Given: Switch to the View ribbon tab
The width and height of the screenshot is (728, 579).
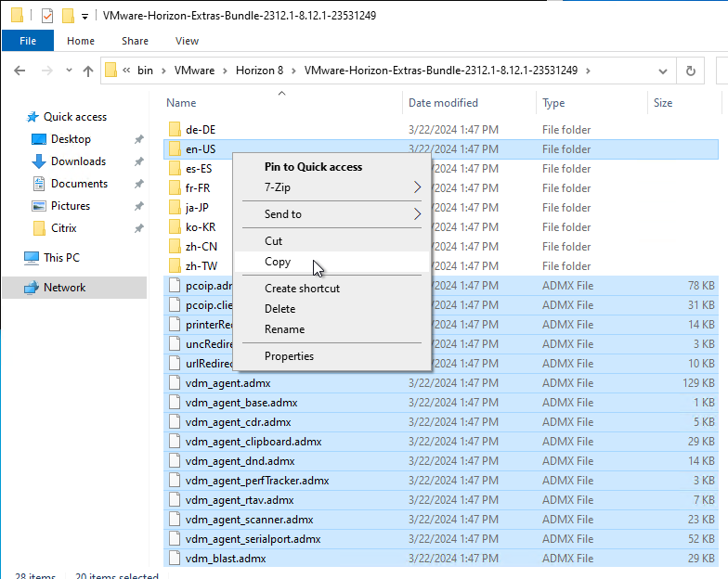Looking at the screenshot, I should pos(188,41).
